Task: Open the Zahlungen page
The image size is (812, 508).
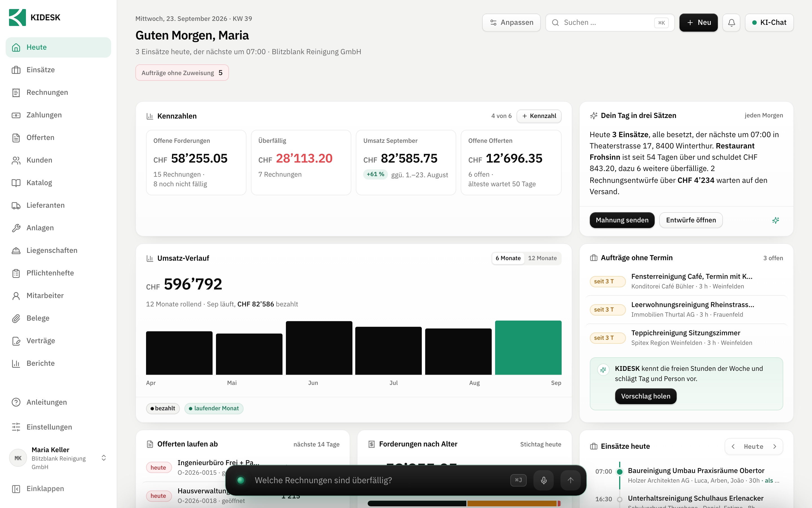Action: tap(58, 115)
